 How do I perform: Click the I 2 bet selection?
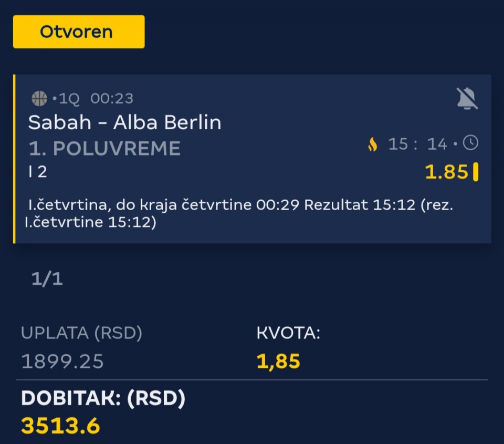click(38, 172)
